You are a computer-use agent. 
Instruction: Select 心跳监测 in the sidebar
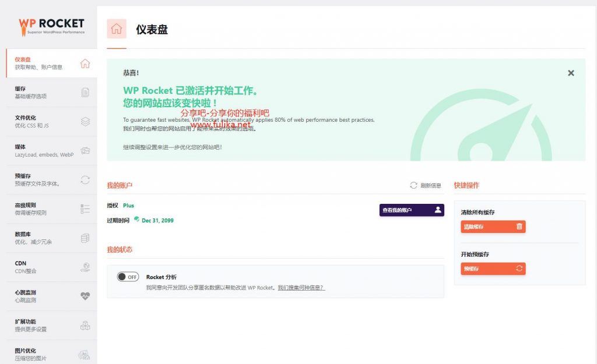point(52,296)
